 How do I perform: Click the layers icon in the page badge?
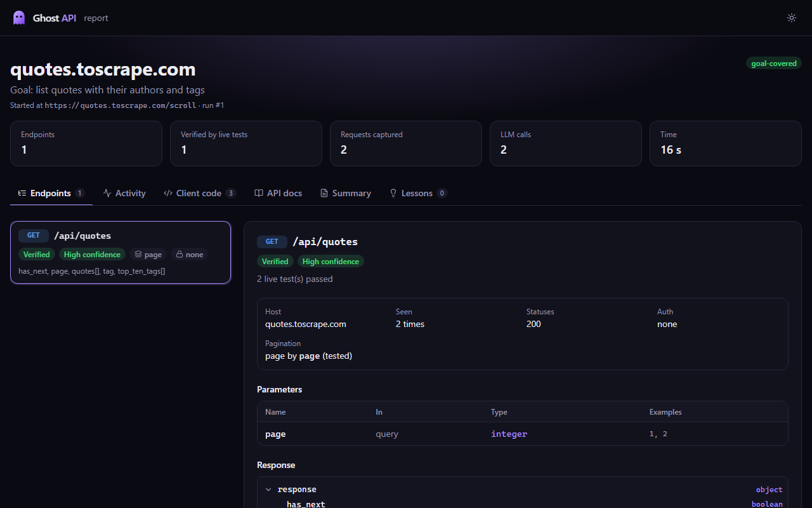coord(138,255)
